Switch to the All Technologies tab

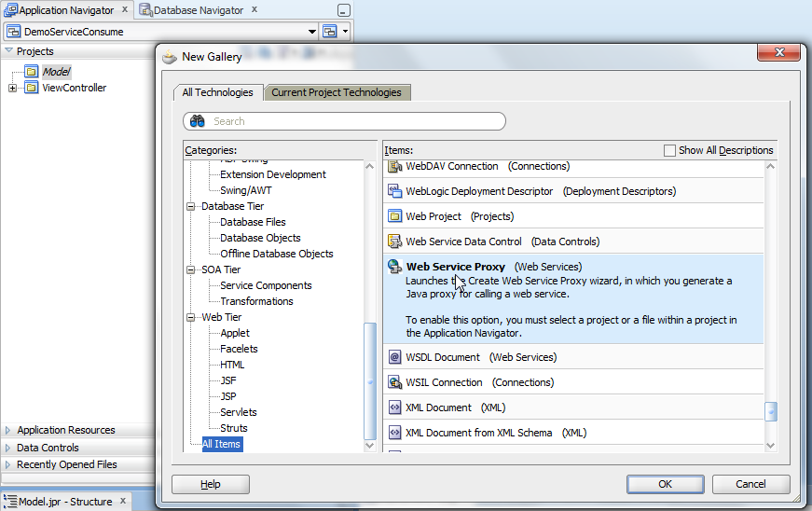[x=217, y=92]
